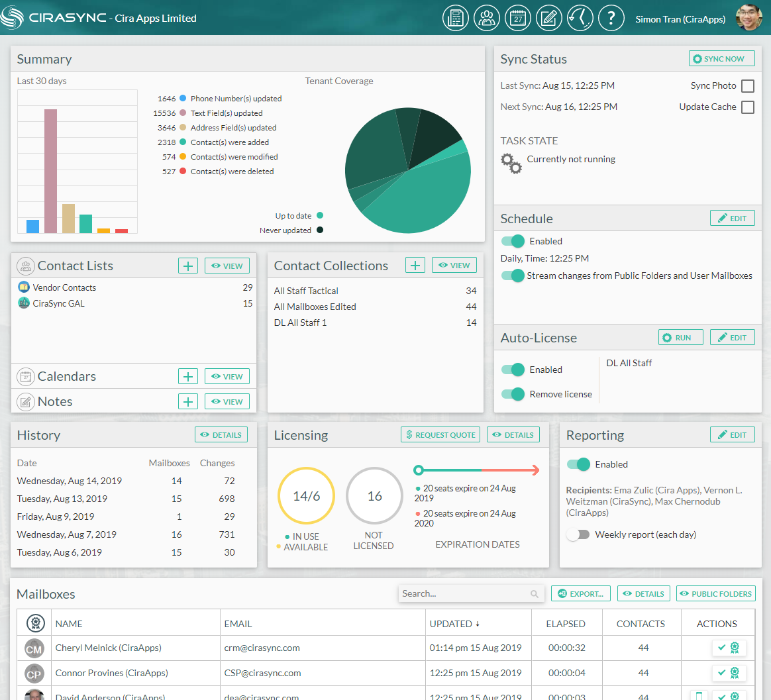Click the magnifier icon in the Mailboxes search box
Screen dimensions: 771x700
point(535,593)
